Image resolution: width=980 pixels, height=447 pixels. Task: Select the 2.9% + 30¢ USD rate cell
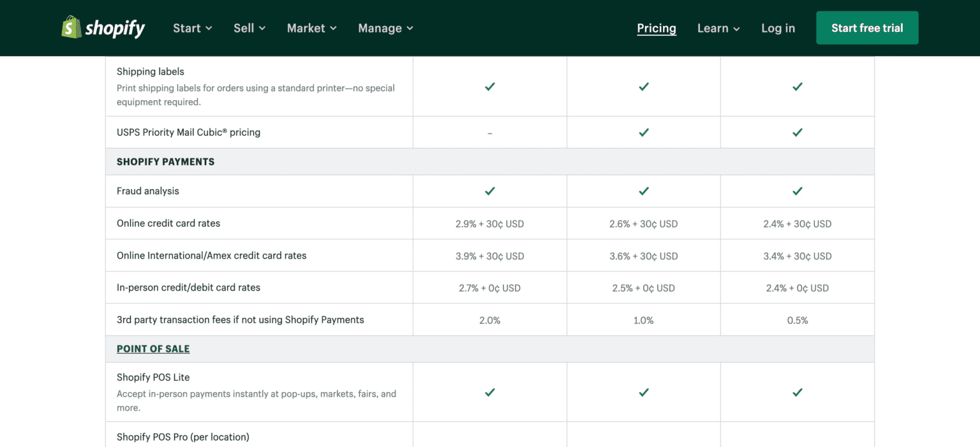(489, 223)
